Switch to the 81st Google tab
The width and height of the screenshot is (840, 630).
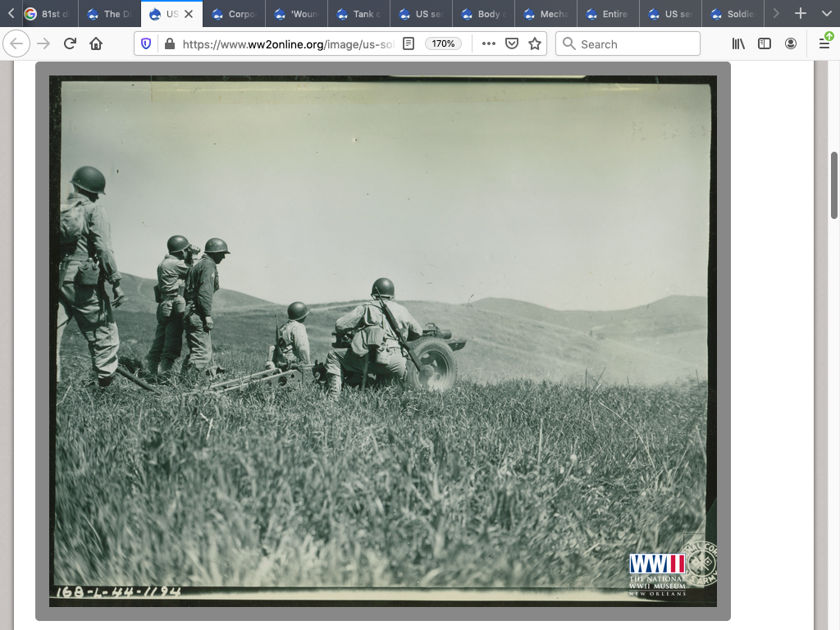[48, 14]
